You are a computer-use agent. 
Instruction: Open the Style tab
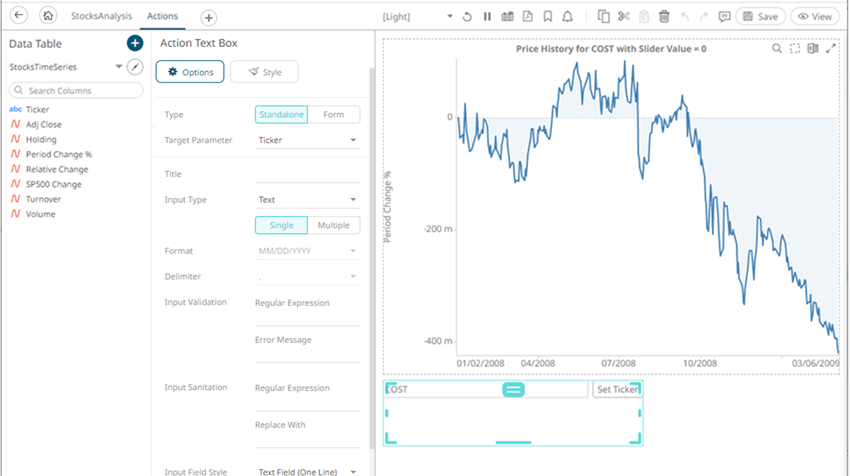(x=264, y=72)
